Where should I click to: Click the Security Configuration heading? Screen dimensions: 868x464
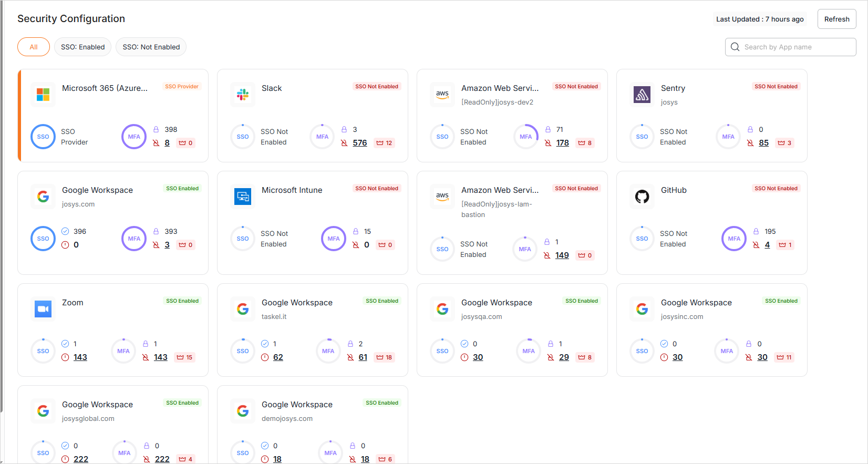click(71, 19)
